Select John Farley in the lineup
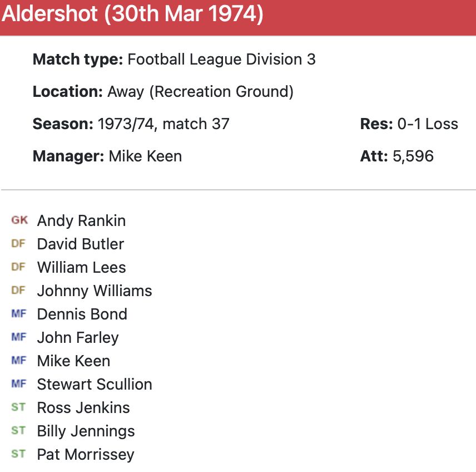The image size is (476, 472). tap(78, 338)
